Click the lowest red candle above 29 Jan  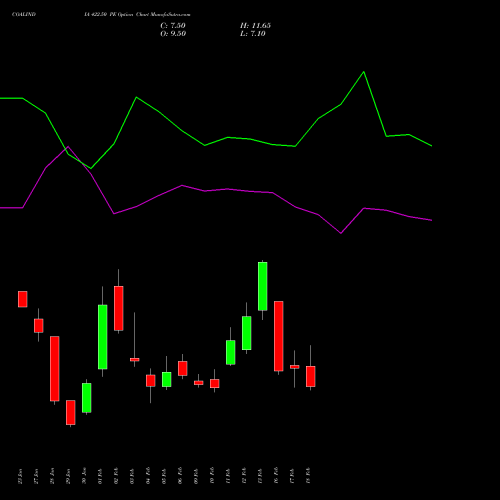(x=71, y=412)
